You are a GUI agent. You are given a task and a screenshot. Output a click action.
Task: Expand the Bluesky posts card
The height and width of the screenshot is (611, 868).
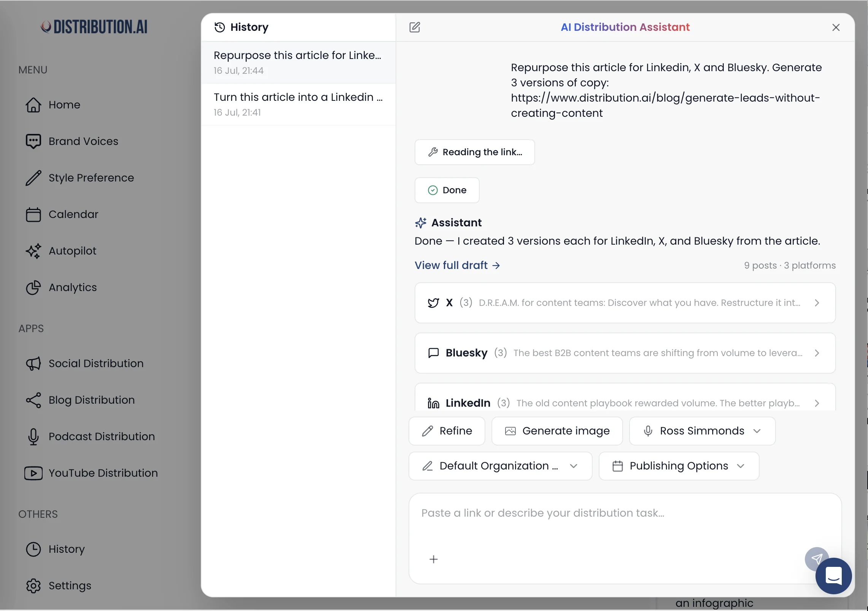(x=625, y=353)
